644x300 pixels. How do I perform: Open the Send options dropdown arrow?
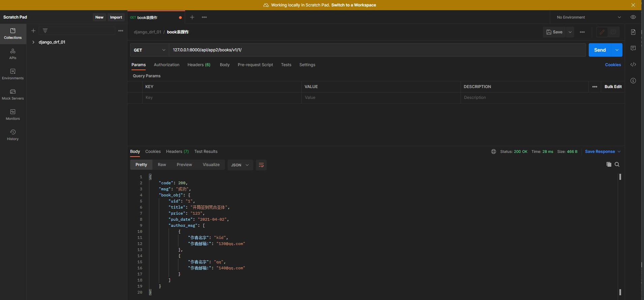point(617,50)
